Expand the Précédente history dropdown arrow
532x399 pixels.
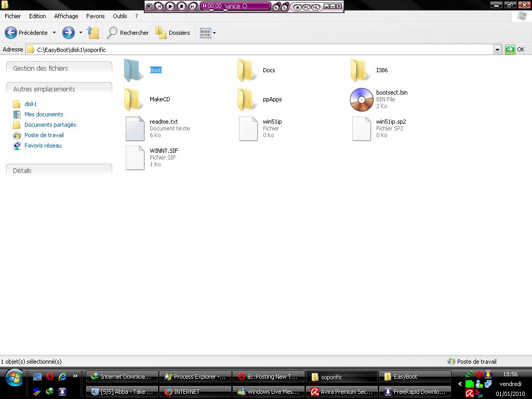coord(54,33)
